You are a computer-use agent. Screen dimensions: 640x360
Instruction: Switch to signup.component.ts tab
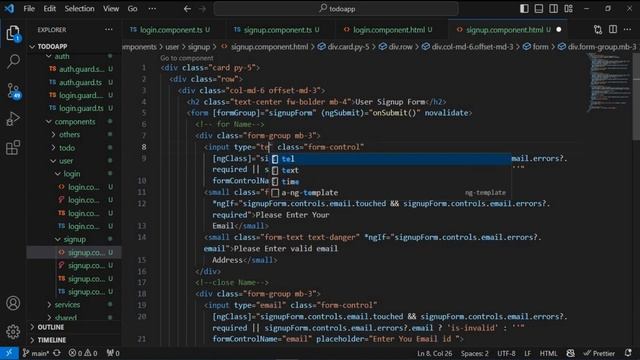click(x=278, y=29)
